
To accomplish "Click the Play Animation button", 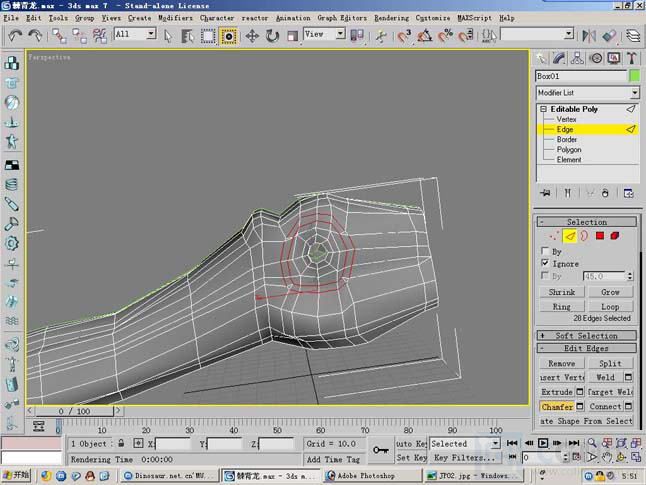I will tap(543, 443).
